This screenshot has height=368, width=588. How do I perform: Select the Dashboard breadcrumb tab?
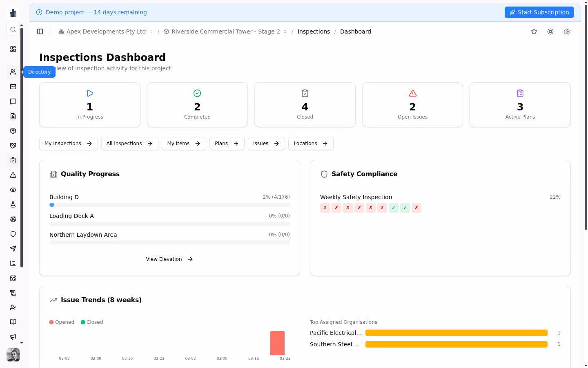pos(355,31)
